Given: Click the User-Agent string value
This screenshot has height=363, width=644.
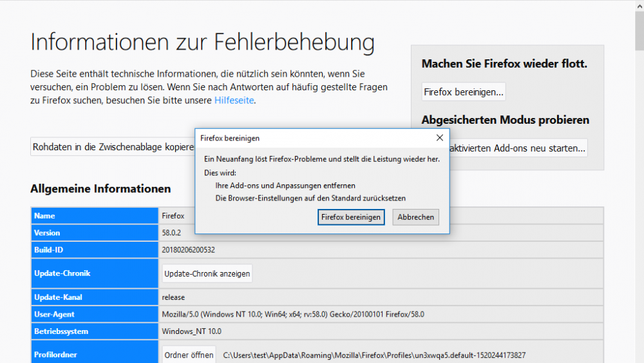Looking at the screenshot, I should point(292,315).
